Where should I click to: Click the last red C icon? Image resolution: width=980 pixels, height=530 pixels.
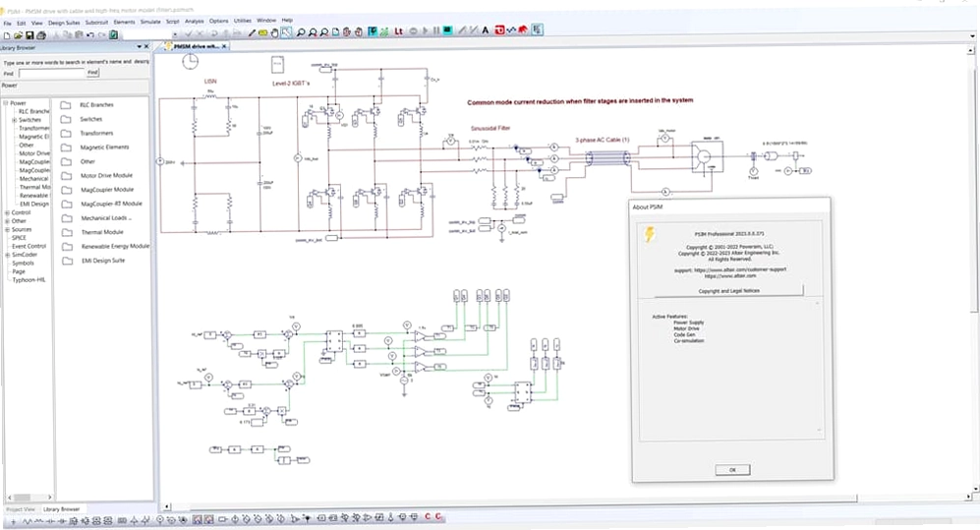click(x=438, y=516)
